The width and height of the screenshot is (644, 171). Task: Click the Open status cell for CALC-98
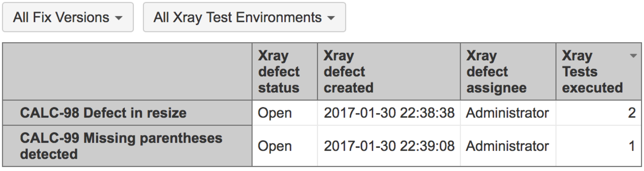tap(285, 113)
